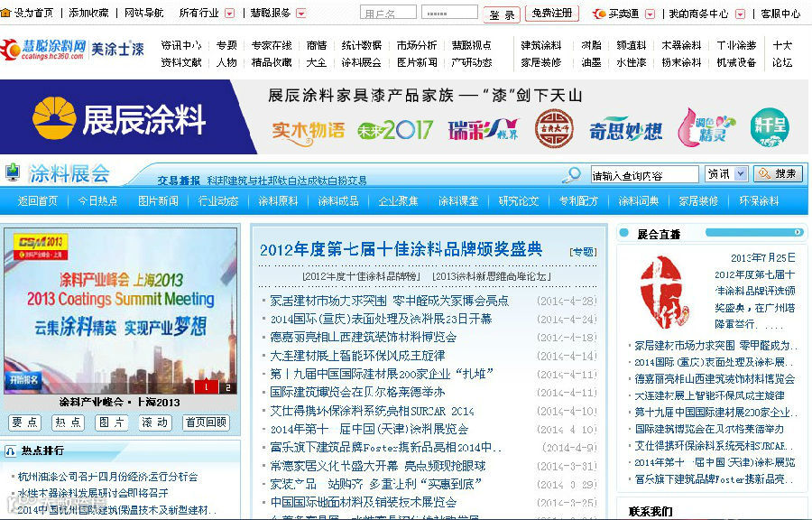
Task: Click the magnifier icon before search box
Action: (572, 175)
